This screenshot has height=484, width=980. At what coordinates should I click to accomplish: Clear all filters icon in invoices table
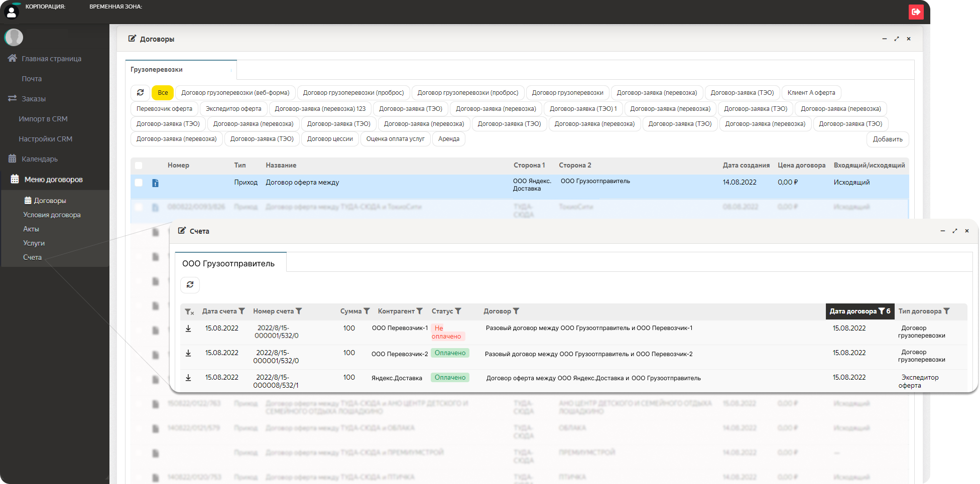point(189,311)
